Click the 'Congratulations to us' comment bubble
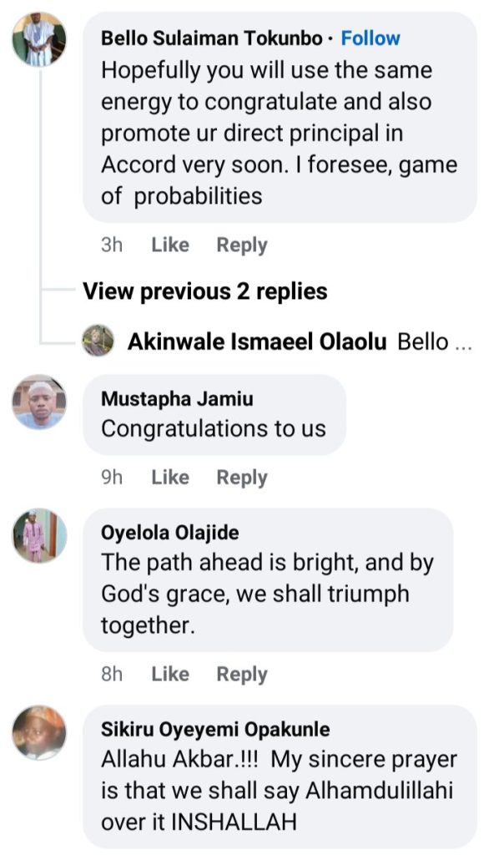The width and height of the screenshot is (504, 855). click(214, 415)
